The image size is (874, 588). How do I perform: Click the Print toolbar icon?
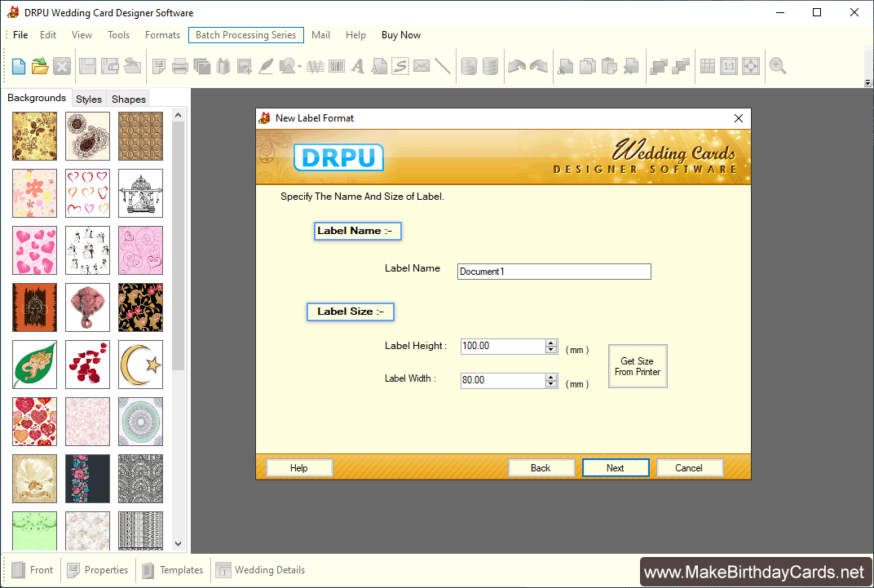click(x=180, y=66)
